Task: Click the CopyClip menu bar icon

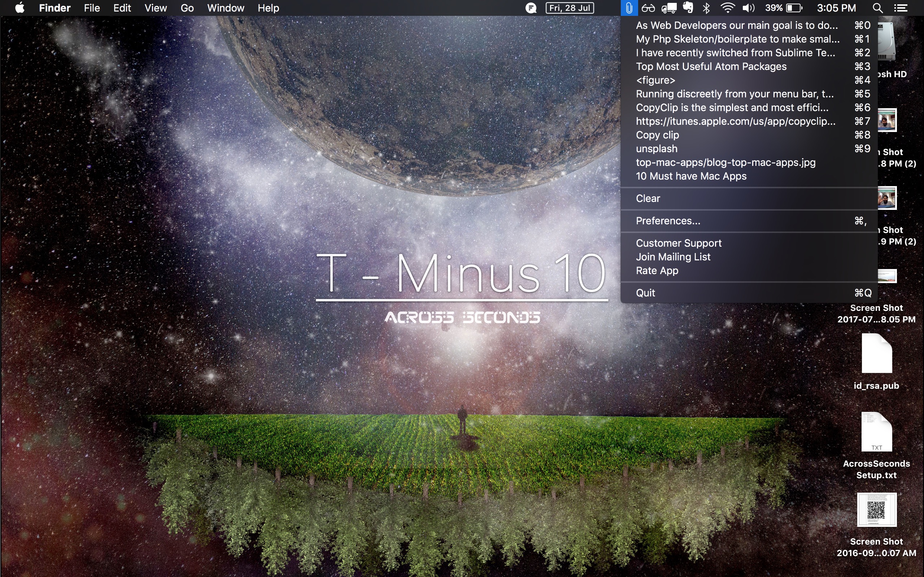Action: (627, 8)
